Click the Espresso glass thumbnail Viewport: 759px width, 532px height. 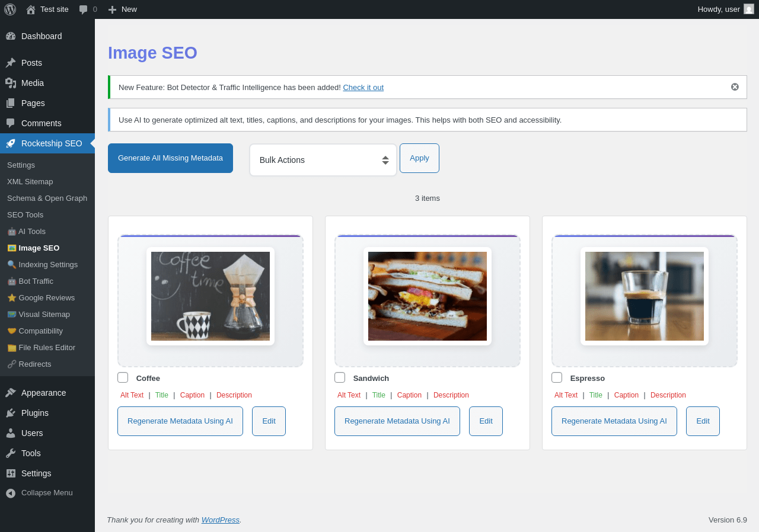[645, 296]
